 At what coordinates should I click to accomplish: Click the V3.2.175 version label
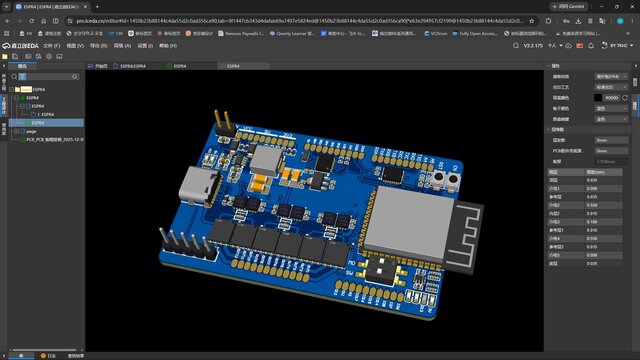(x=533, y=46)
